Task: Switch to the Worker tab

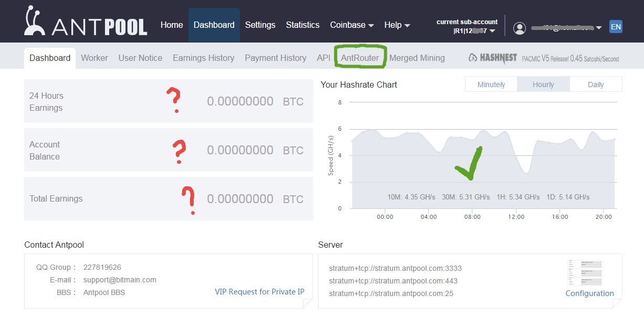Action: pyautogui.click(x=94, y=58)
